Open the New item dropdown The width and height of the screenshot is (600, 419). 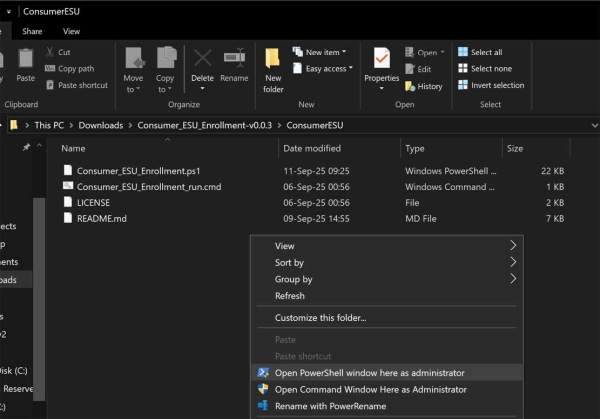(x=320, y=52)
